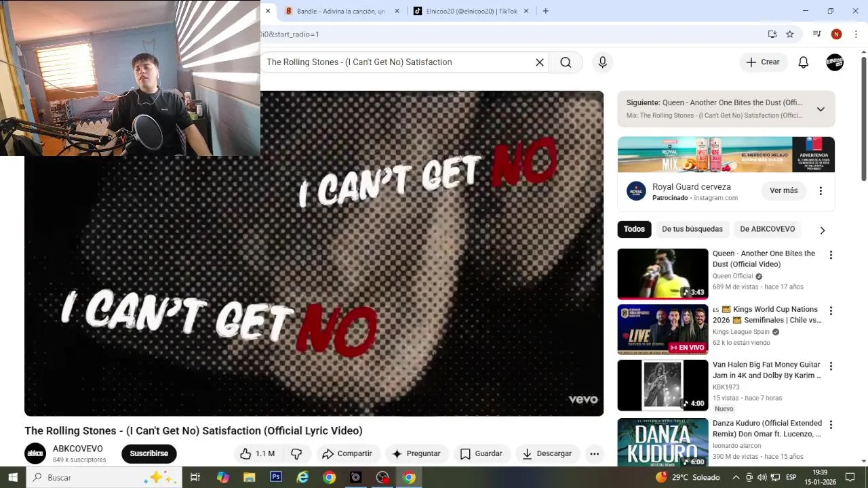This screenshot has width=868, height=488.
Task: Click the Descargar button
Action: [x=547, y=453]
